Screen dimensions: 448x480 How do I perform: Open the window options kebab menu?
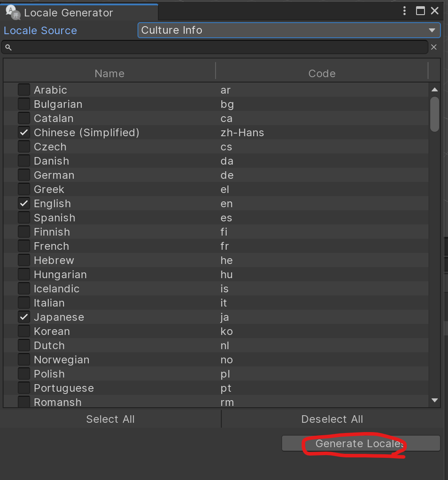(x=405, y=11)
